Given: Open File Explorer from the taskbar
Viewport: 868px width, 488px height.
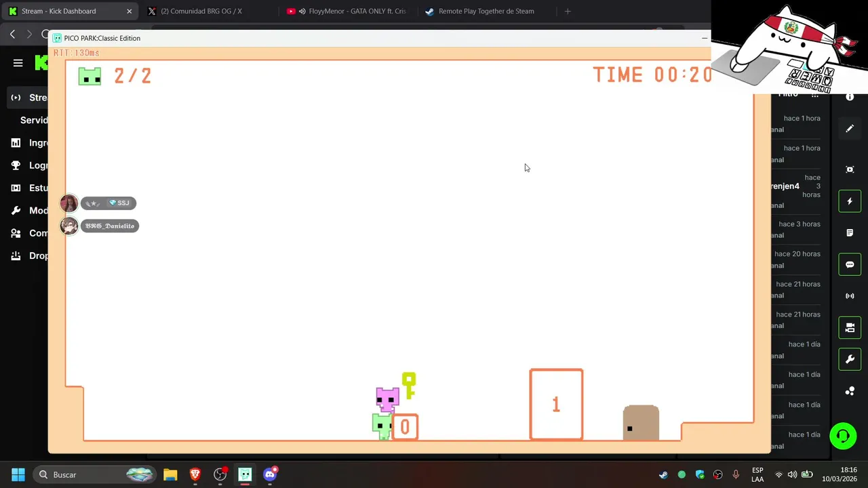Looking at the screenshot, I should coord(170,474).
